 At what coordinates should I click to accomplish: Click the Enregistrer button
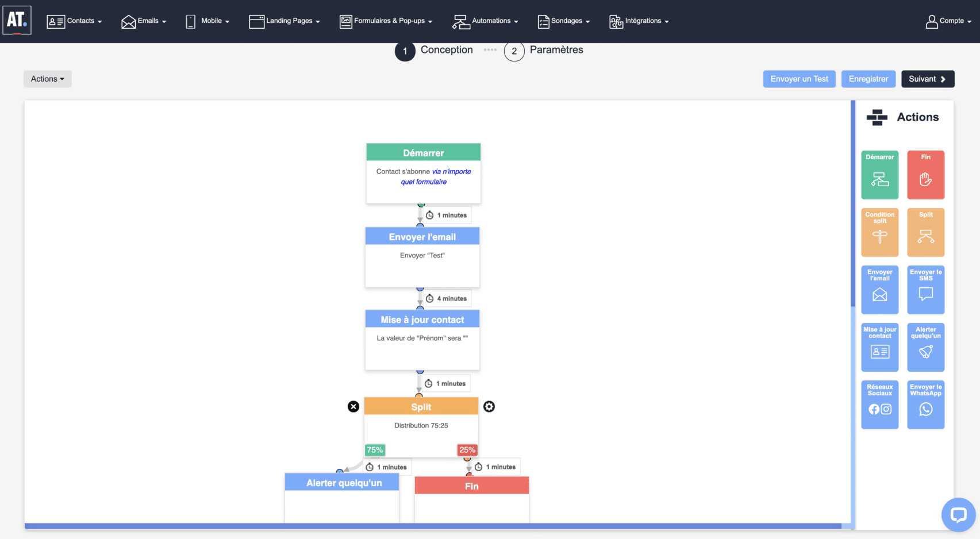click(868, 79)
